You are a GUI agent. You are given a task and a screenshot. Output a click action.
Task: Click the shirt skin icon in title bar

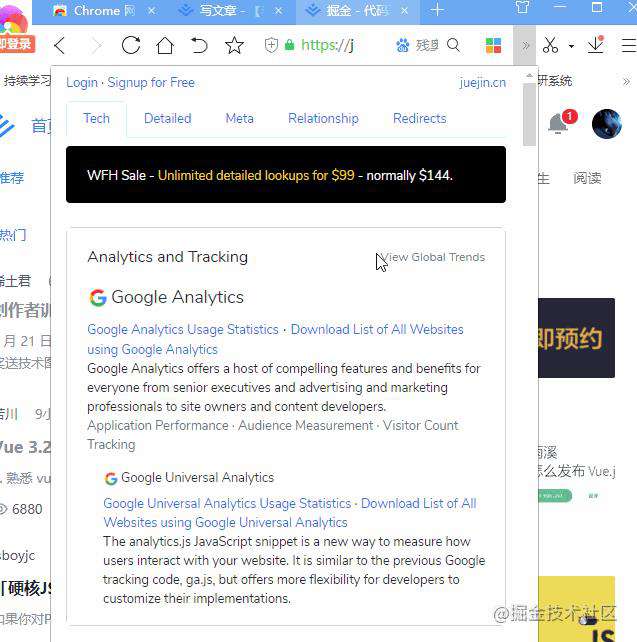(522, 7)
